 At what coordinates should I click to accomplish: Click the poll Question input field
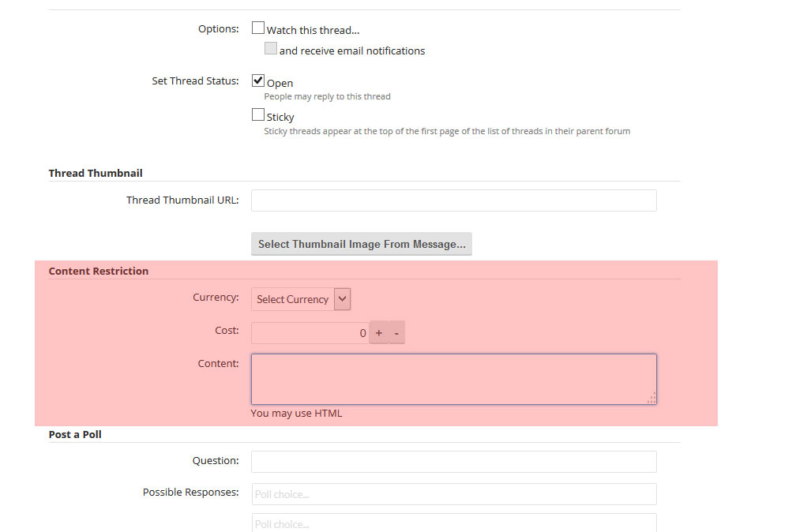tap(453, 462)
